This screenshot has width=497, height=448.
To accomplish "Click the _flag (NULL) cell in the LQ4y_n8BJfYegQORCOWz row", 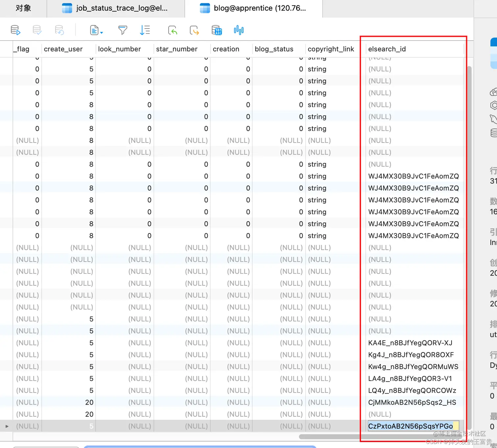I will pos(27,390).
